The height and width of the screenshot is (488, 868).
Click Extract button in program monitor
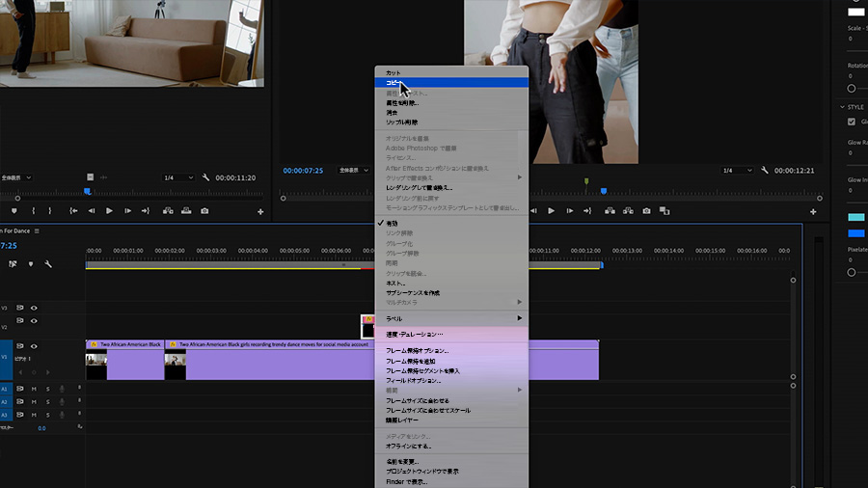click(x=628, y=211)
